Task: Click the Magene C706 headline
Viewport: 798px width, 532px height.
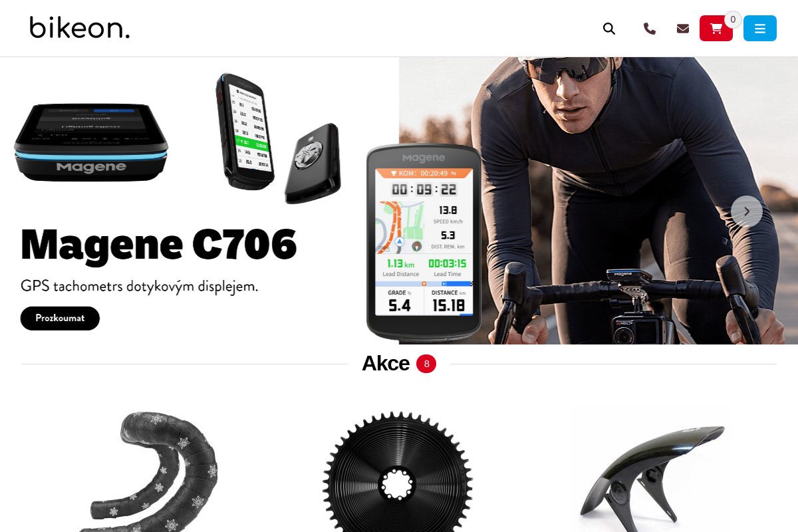Action: (158, 245)
